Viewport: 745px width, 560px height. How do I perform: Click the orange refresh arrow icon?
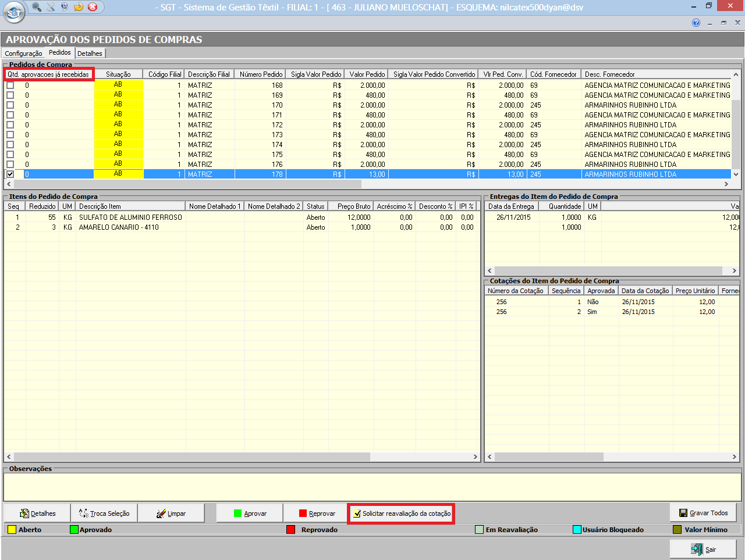pyautogui.click(x=79, y=7)
